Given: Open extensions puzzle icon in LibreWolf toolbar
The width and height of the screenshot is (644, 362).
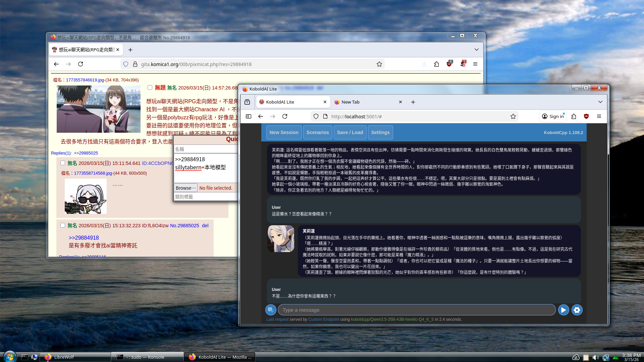Looking at the screenshot, I should (436, 64).
